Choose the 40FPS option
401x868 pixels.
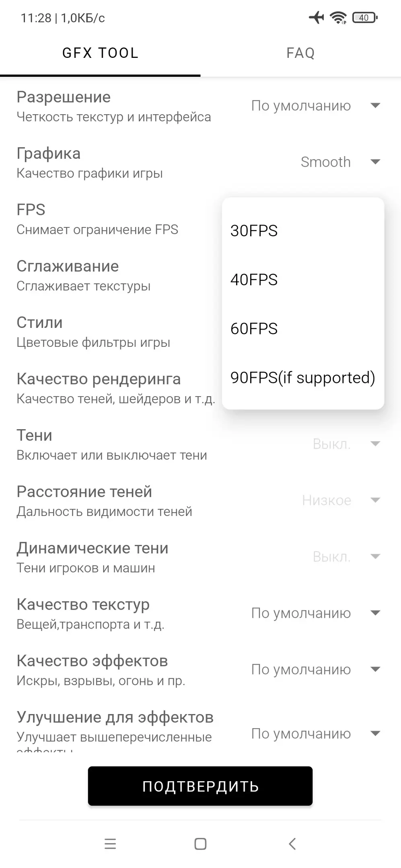[x=254, y=280]
